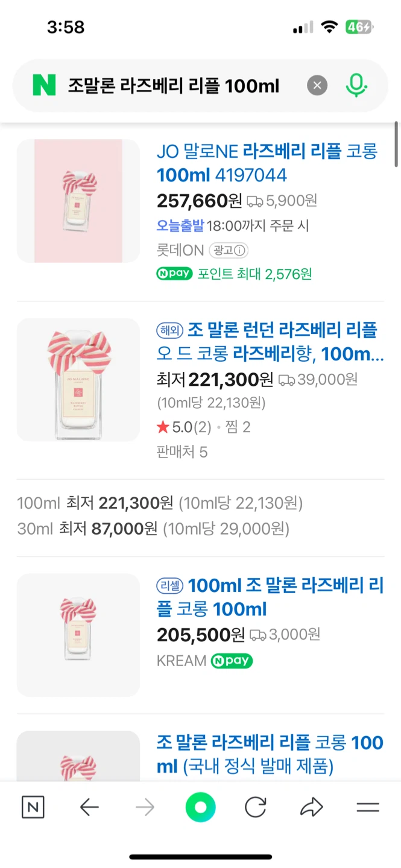This screenshot has height=868, width=401.
Task: Tap the pink bottle product thumbnail
Action: pyautogui.click(x=78, y=201)
